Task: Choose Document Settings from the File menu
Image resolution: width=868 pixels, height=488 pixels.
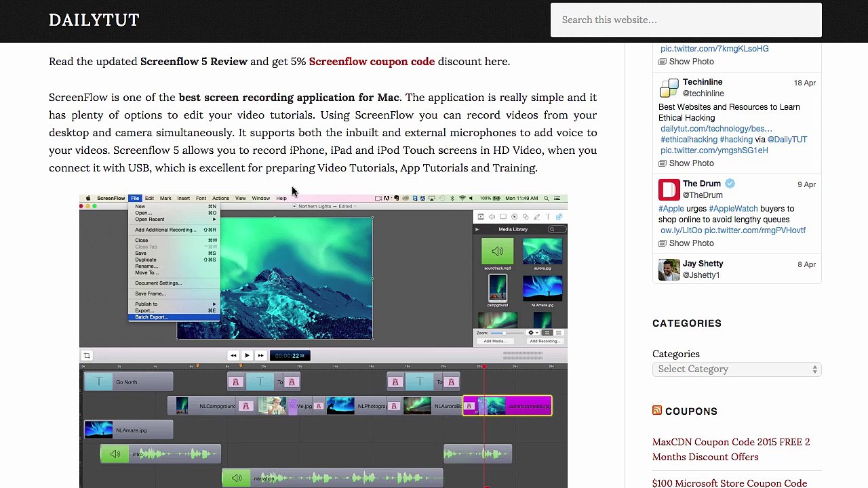Action: [174, 283]
